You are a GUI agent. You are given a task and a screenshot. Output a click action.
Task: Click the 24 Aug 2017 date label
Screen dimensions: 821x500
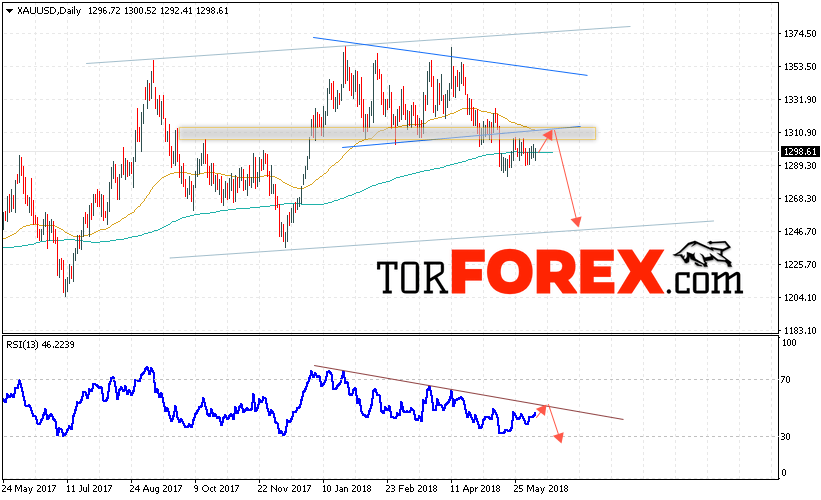(x=156, y=488)
